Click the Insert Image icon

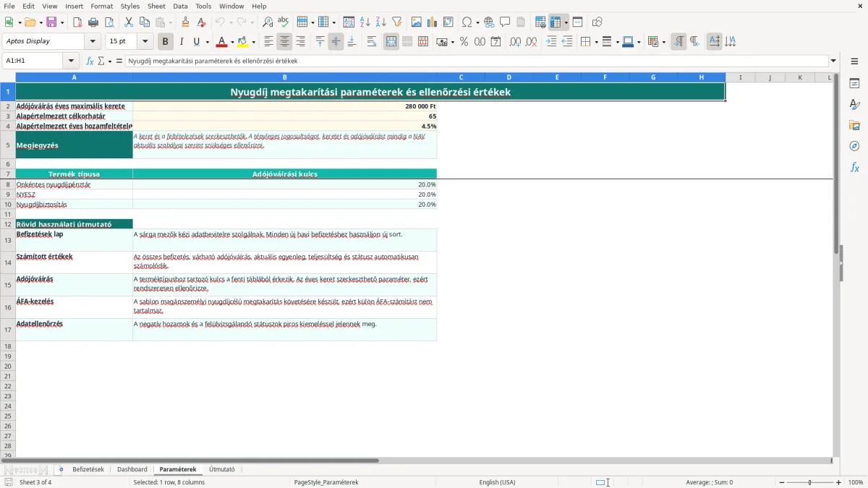point(417,22)
